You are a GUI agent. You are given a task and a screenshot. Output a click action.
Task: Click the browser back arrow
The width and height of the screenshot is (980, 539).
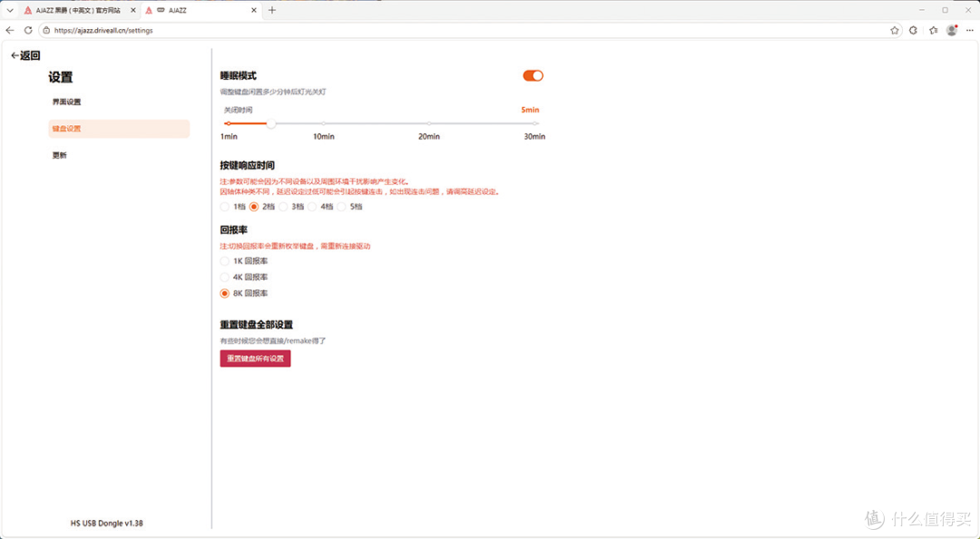tap(9, 30)
